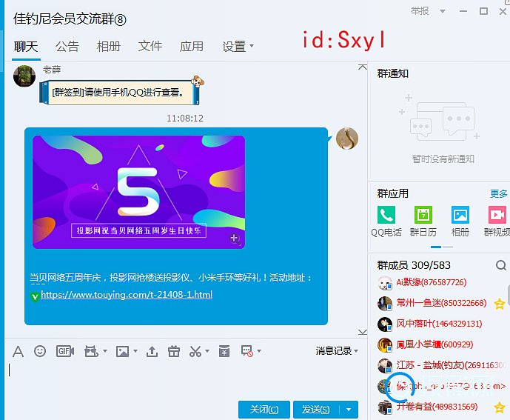Expand the screenshot scissors options arrow

pos(207,351)
